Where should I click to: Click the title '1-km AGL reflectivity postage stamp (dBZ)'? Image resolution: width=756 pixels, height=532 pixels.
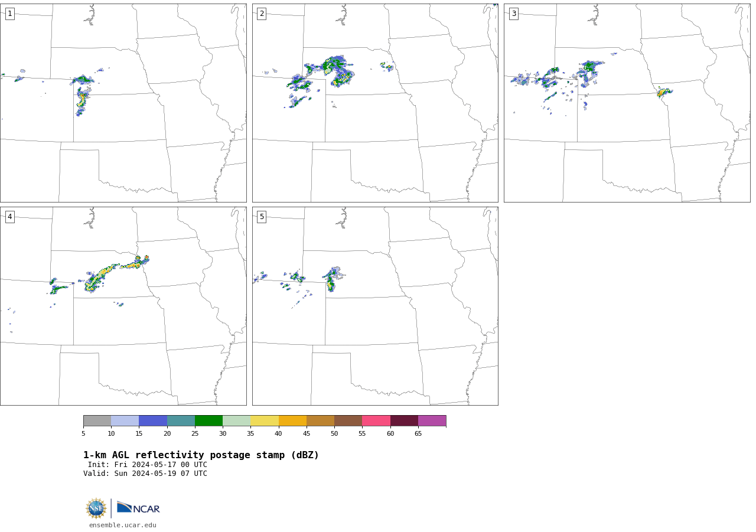(201, 455)
